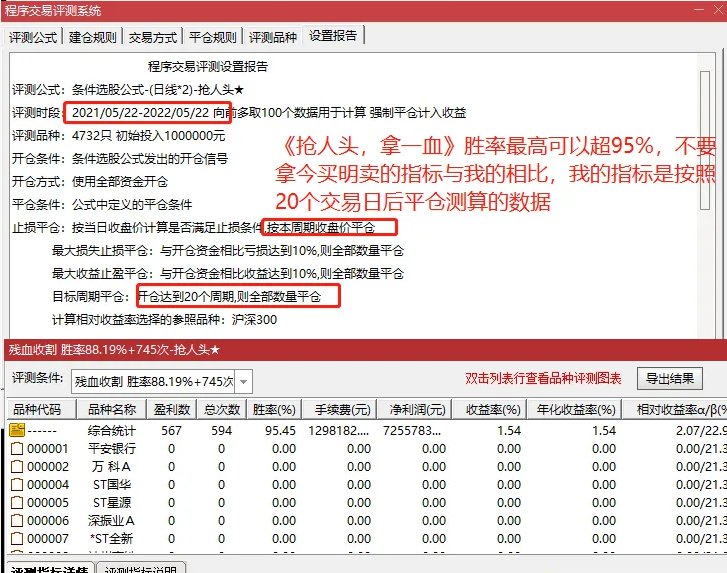Click the icon for stock 000001
The image size is (727, 573).
16,449
